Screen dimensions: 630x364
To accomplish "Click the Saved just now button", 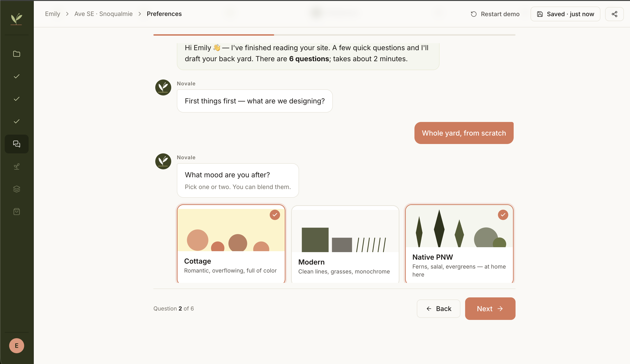I will point(565,14).
